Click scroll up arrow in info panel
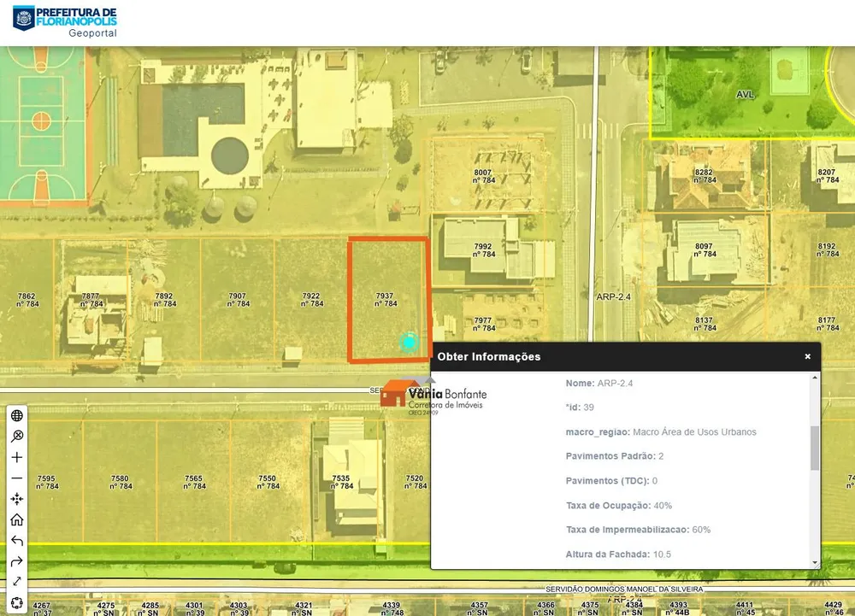855x616 pixels. [x=815, y=378]
